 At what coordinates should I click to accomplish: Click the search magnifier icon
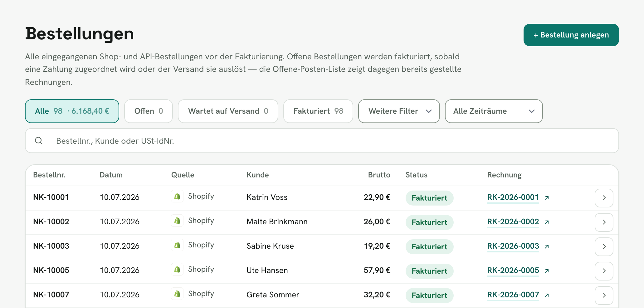click(x=39, y=141)
